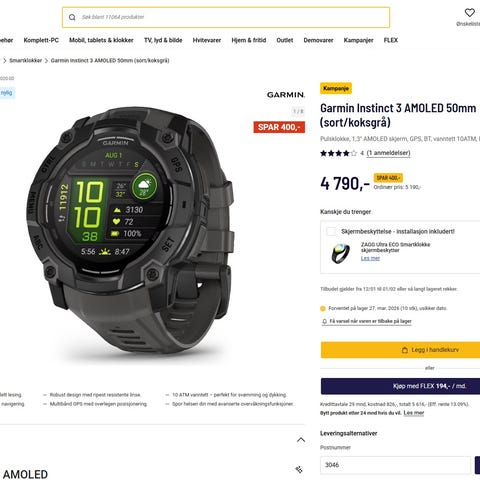Open the wishlist heart icon

(469, 13)
